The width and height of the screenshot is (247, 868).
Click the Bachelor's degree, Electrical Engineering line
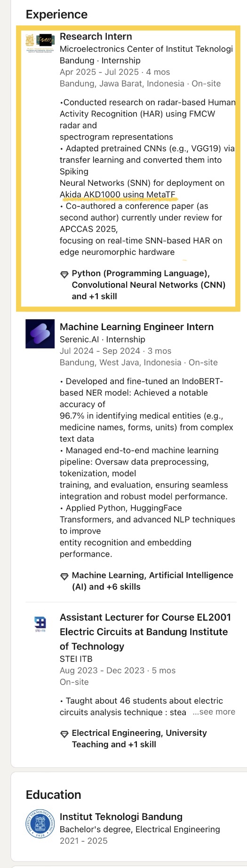(140, 829)
